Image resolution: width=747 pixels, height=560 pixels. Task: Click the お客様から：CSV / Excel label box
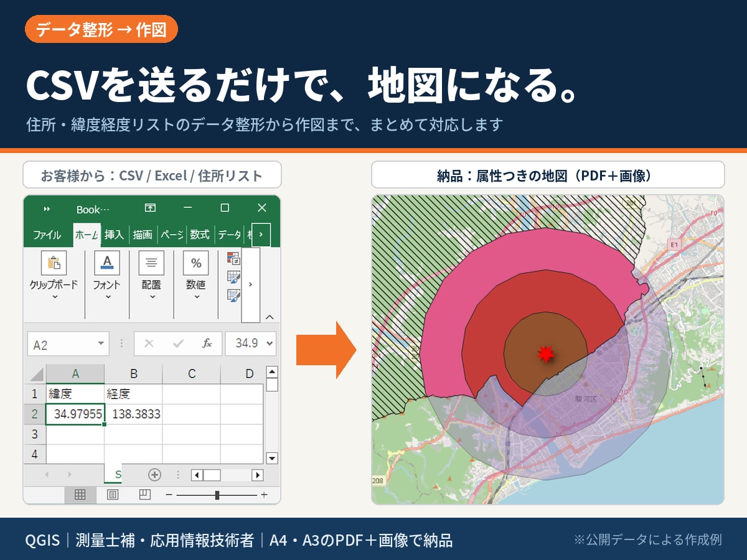pyautogui.click(x=152, y=175)
